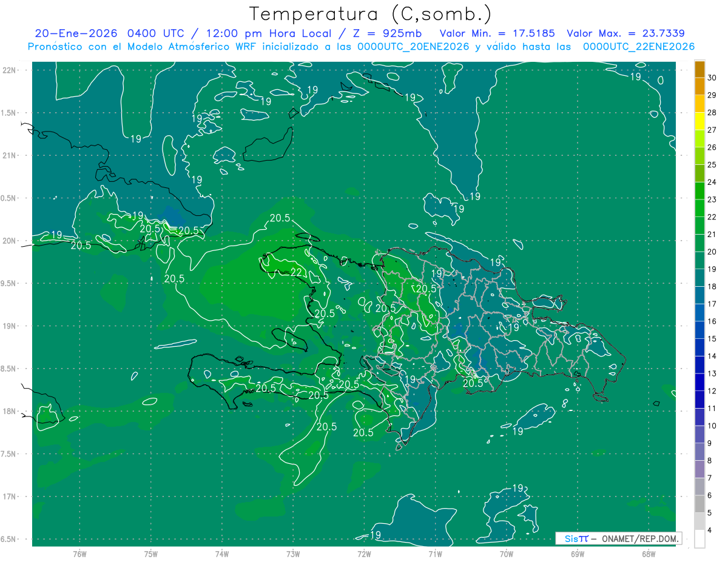Click the '17N' latitude axis label
This screenshot has height=562, width=728.
click(x=9, y=497)
